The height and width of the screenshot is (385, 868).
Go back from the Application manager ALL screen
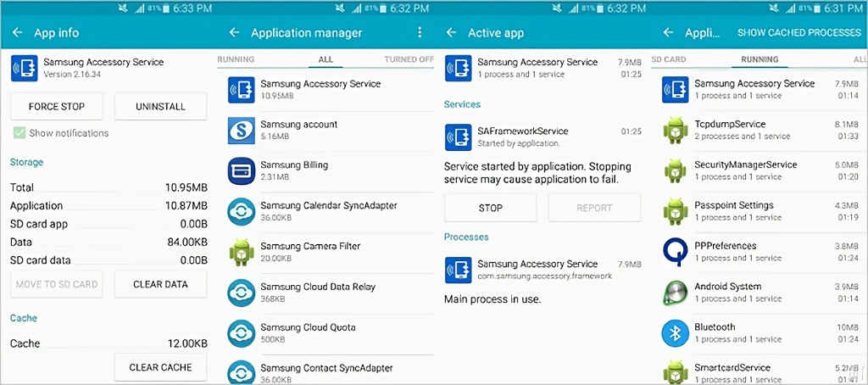(x=234, y=33)
